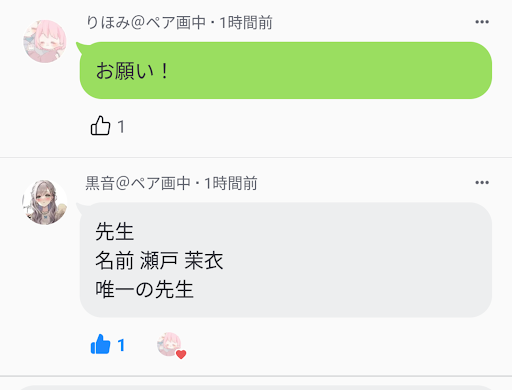The width and height of the screenshot is (512, 390).
Task: Like the お願い！ comment with outlined thumbs-up
Action: pyautogui.click(x=100, y=126)
